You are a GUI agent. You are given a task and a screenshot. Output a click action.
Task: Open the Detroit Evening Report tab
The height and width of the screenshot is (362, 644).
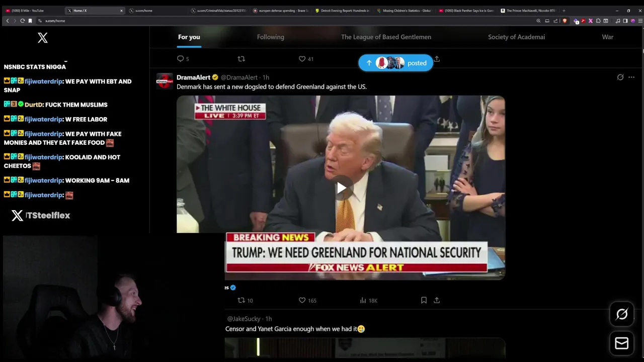[343, 11]
